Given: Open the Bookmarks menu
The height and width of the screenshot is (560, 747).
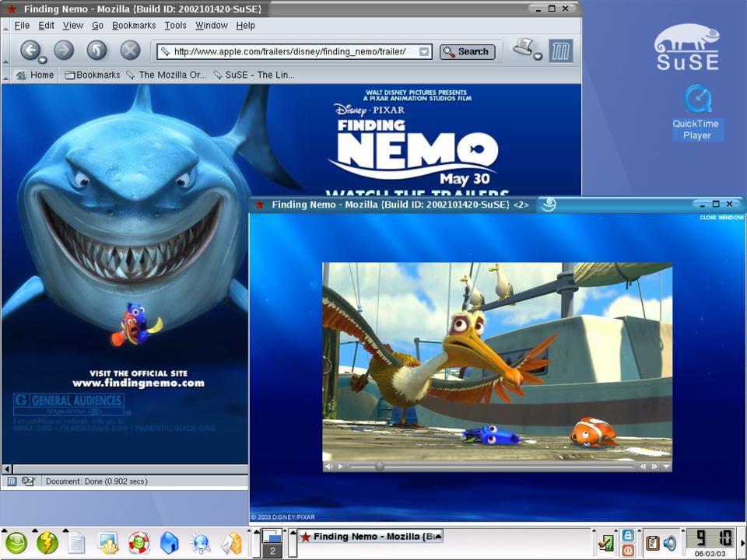Looking at the screenshot, I should tap(134, 26).
